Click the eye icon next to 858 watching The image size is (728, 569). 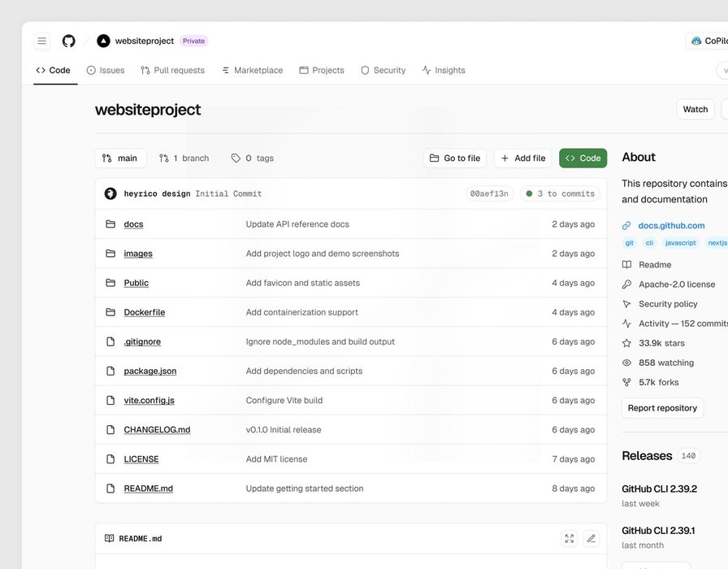(x=626, y=363)
